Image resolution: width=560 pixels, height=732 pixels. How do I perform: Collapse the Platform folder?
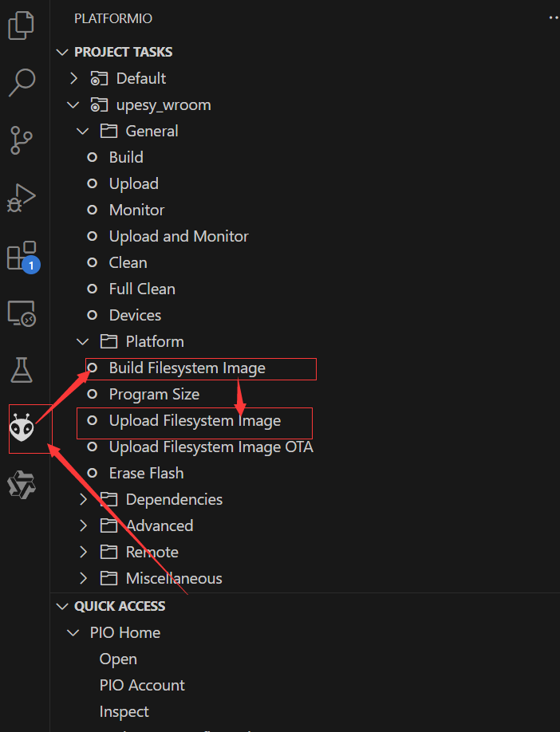point(83,342)
